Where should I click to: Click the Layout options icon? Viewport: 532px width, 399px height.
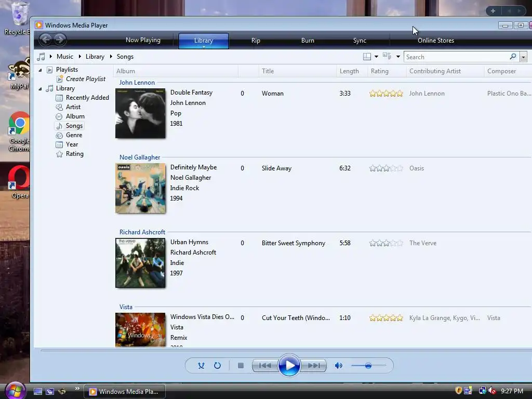[x=367, y=57]
